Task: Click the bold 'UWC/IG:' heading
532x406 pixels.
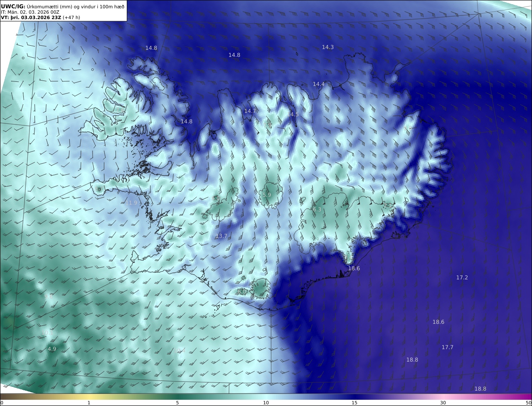Action: [x=13, y=7]
